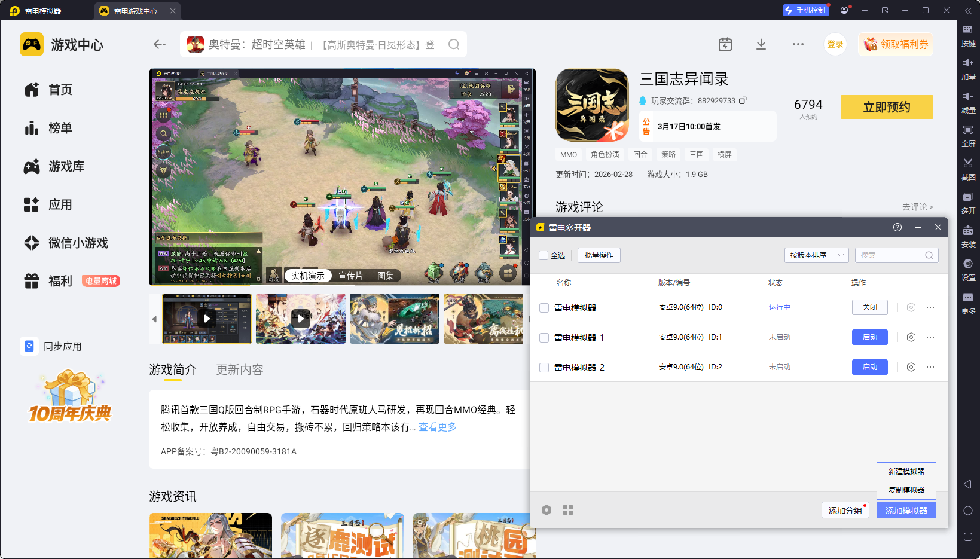980x559 pixels.
Task: Tick the checkbox for 雷电模拟器-2
Action: (544, 368)
